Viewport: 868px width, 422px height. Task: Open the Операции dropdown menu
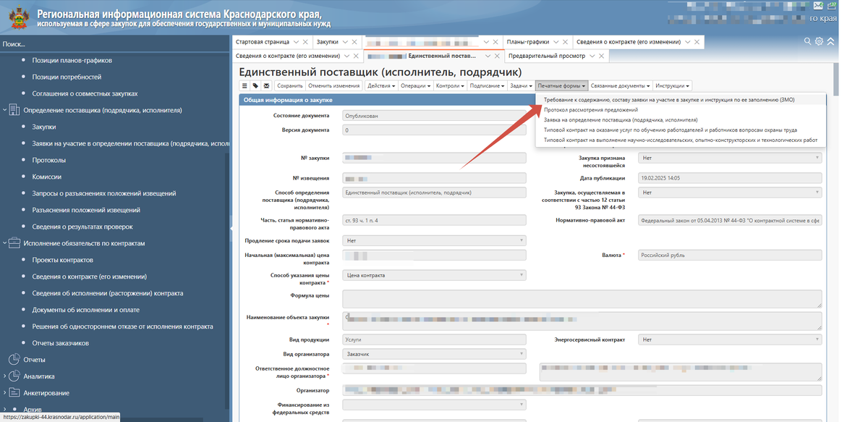(x=415, y=85)
